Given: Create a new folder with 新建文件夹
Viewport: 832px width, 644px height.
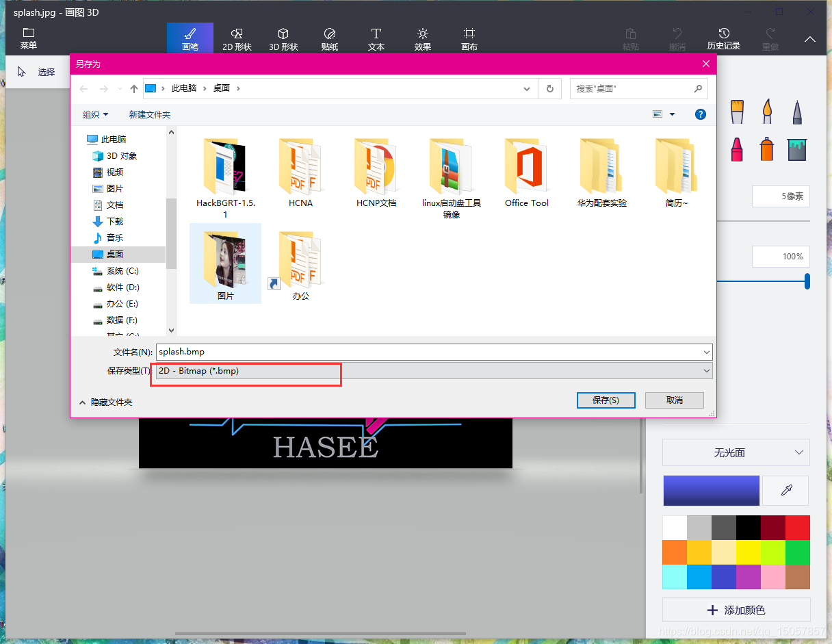Looking at the screenshot, I should click(x=150, y=114).
